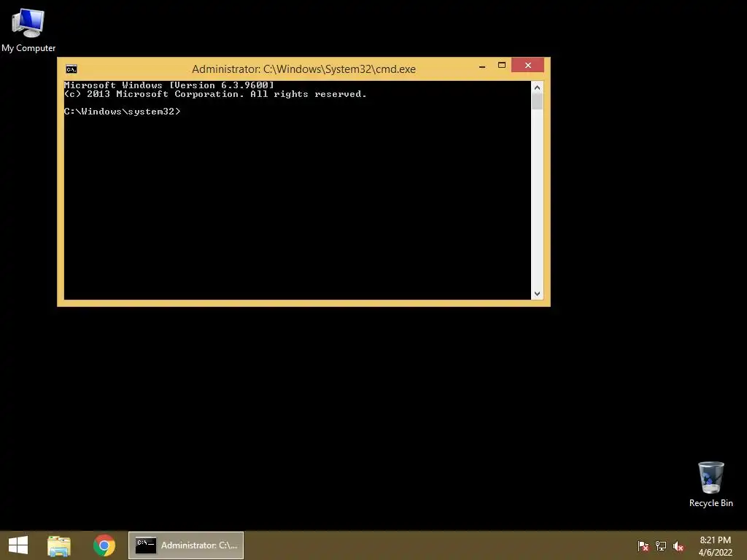747x560 pixels.
Task: Click the C:\Windows\system32> prompt line
Action: (x=123, y=112)
